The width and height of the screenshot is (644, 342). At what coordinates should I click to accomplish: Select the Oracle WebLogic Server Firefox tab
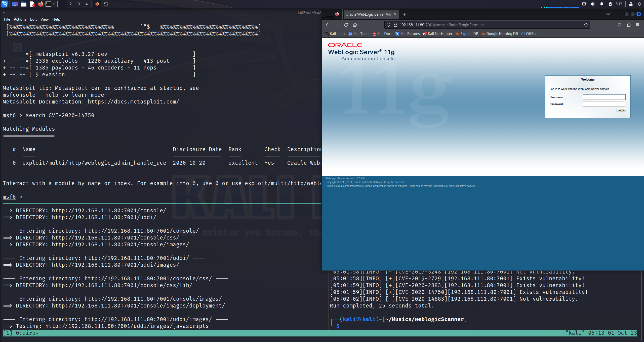tap(369, 14)
